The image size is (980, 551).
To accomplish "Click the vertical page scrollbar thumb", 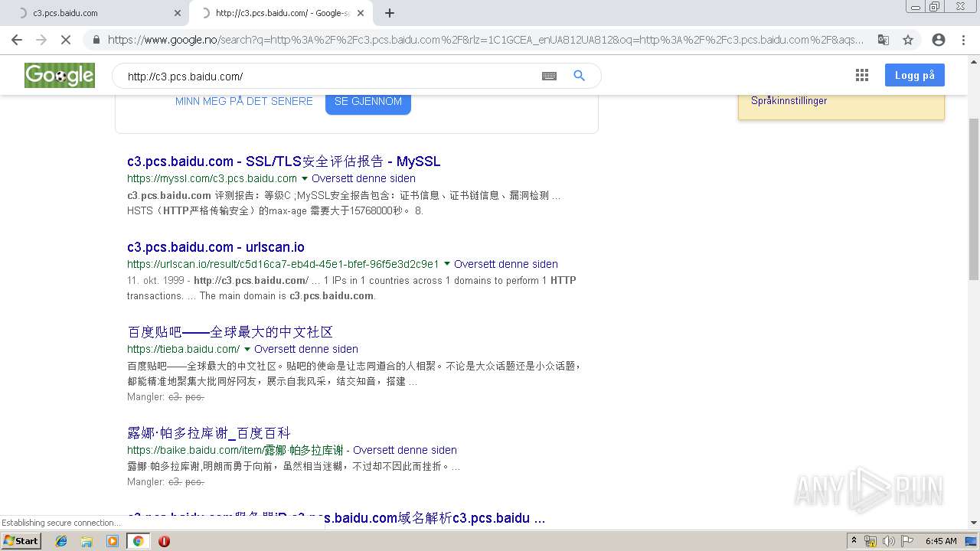I will [974, 199].
